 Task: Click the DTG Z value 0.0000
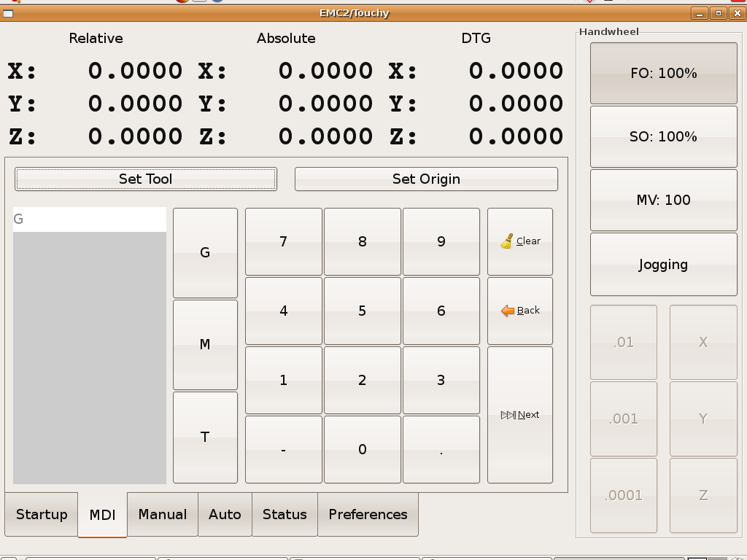point(516,136)
